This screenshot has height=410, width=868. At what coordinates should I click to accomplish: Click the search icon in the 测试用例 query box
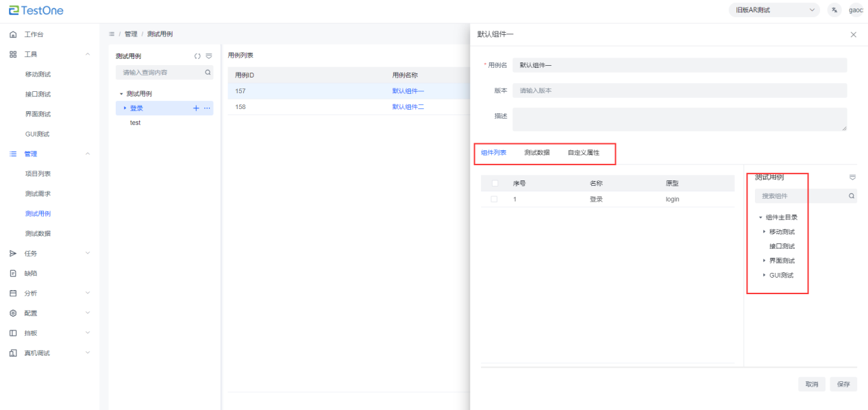click(x=208, y=73)
